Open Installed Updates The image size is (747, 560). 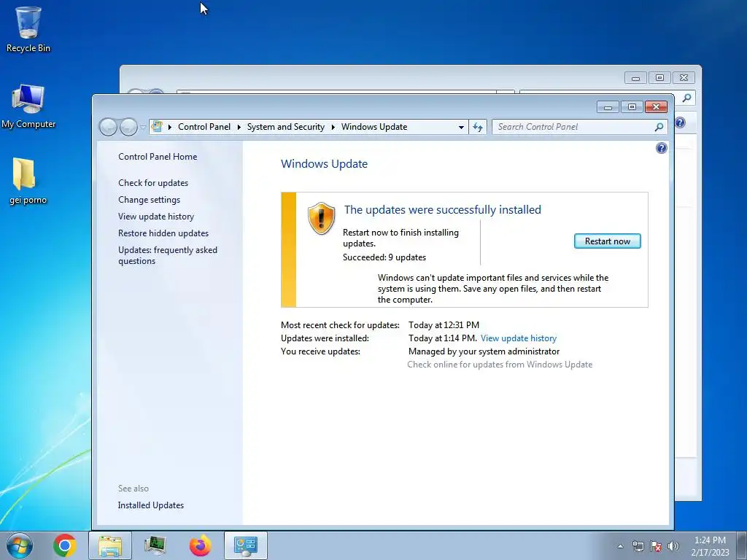point(150,505)
